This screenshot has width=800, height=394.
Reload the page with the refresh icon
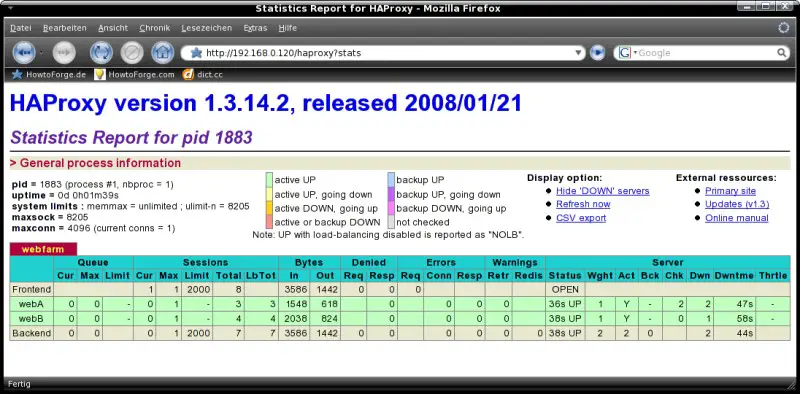coord(101,52)
